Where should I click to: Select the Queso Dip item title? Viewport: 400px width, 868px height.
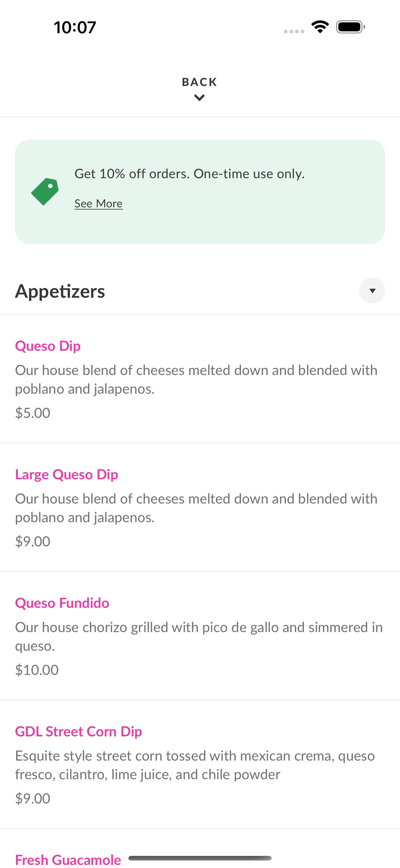pyautogui.click(x=48, y=346)
